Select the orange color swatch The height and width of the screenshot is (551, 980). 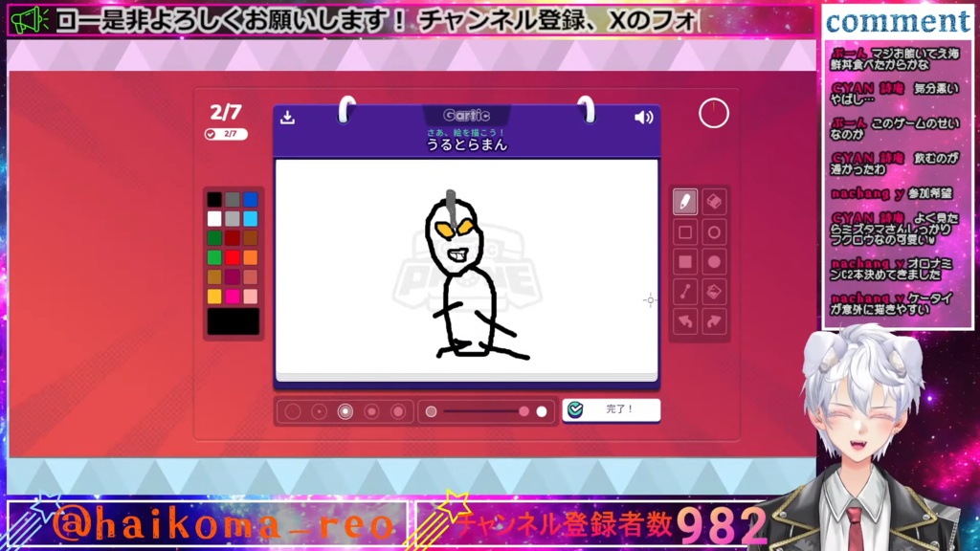251,257
